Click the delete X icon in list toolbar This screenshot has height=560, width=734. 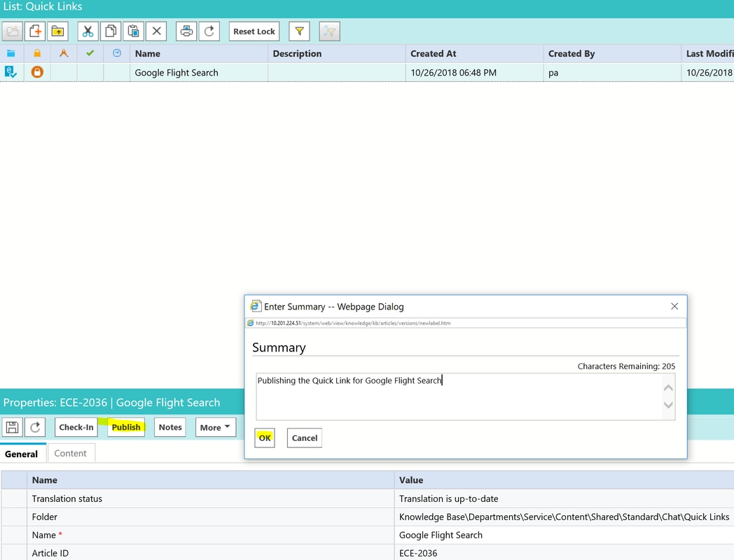pyautogui.click(x=156, y=31)
